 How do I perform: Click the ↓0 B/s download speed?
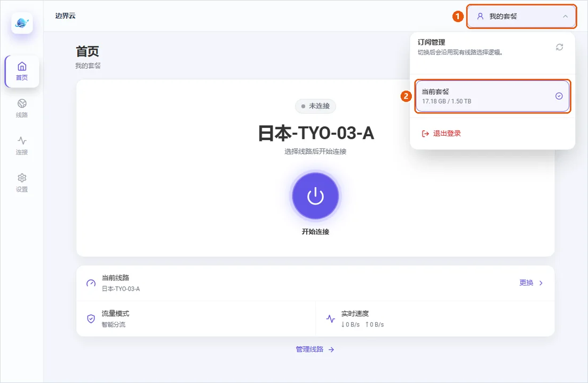[350, 324]
